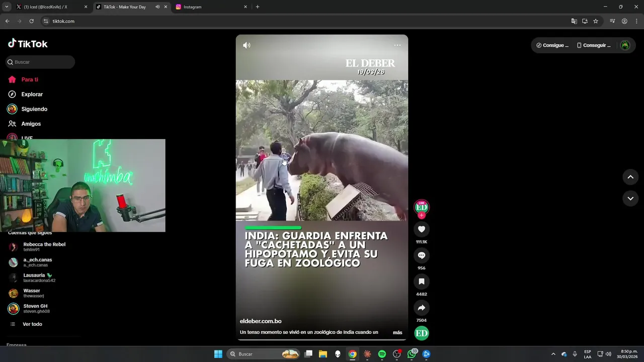Open Spotify from the taskbar
The image size is (644, 362).
[382, 354]
